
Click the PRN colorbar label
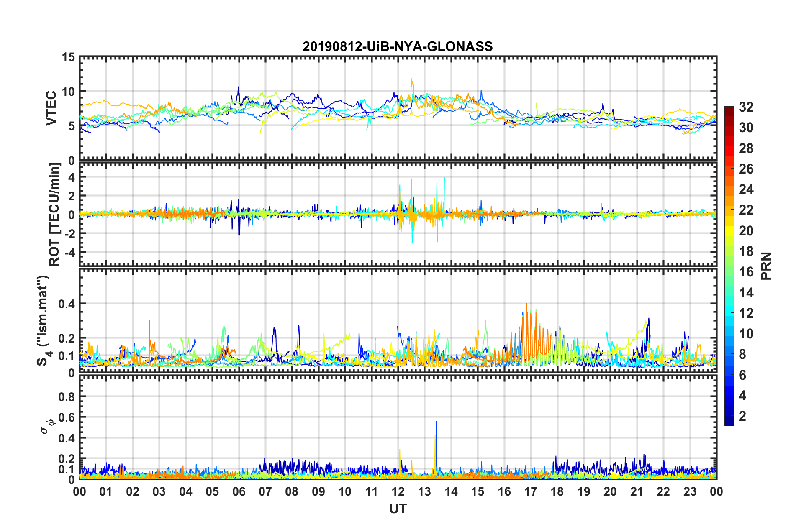point(766,266)
